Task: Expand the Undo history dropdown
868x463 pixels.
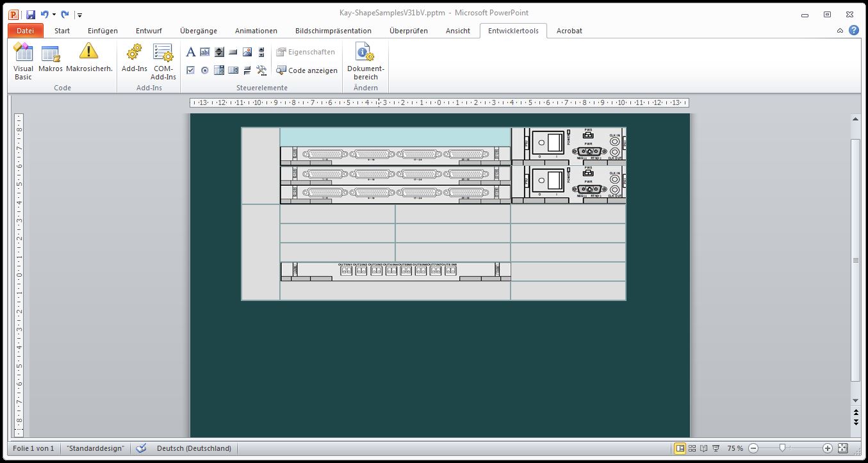Action: (54, 14)
